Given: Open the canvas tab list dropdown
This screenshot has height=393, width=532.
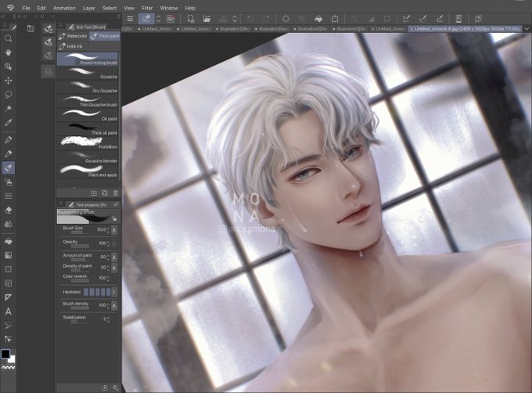Looking at the screenshot, I should click(x=527, y=29).
